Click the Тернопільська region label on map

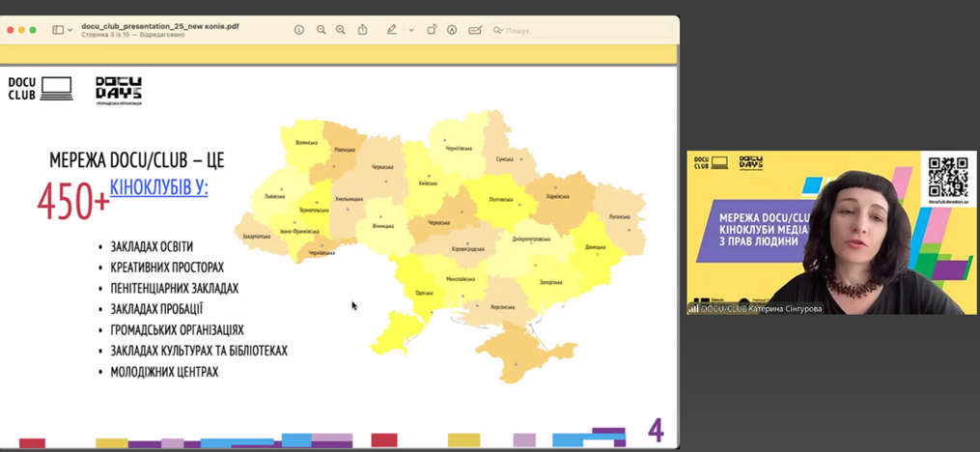314,210
